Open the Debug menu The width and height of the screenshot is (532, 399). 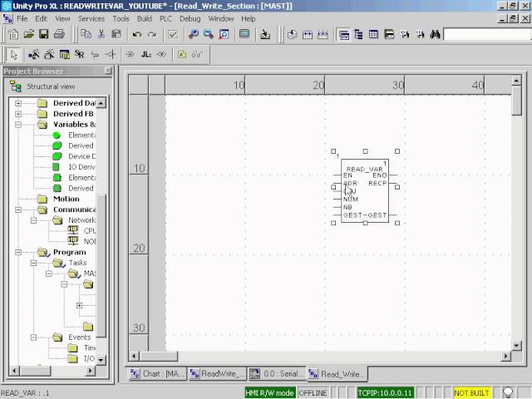click(x=190, y=18)
